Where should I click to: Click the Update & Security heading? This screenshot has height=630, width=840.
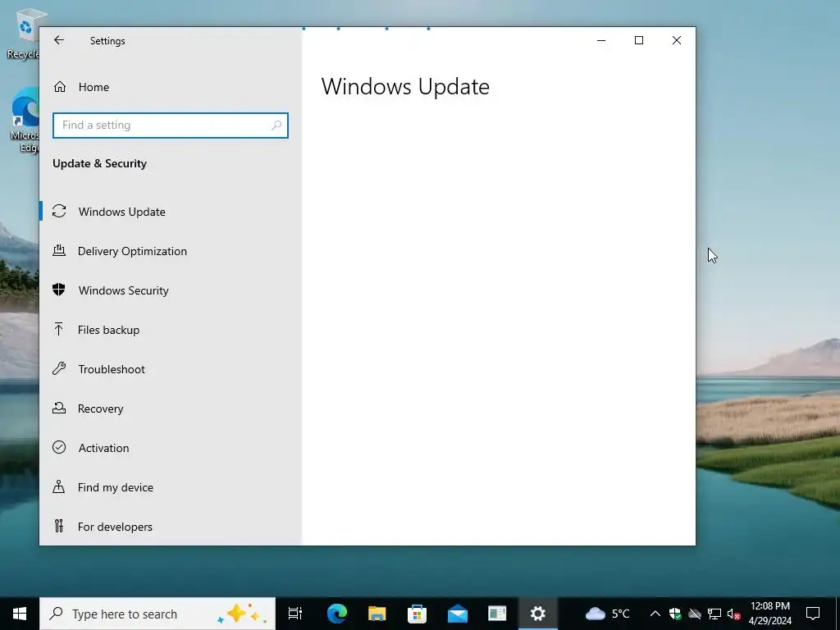[99, 163]
